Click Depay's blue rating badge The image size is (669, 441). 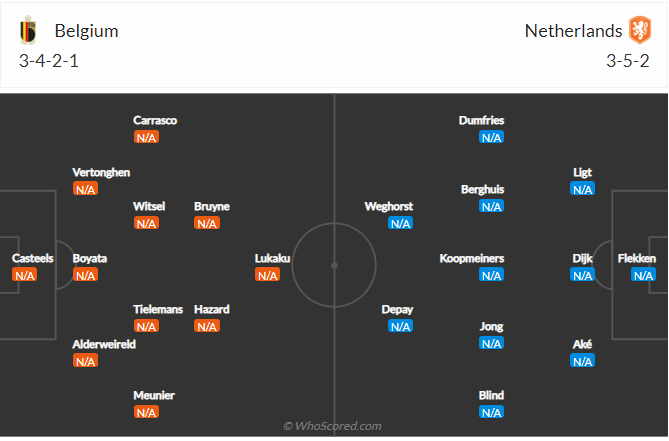point(400,326)
